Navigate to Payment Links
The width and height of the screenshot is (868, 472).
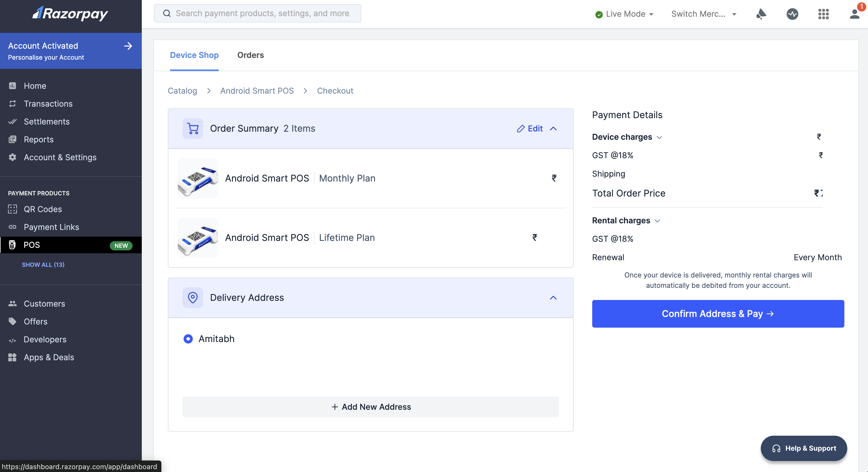click(x=51, y=227)
